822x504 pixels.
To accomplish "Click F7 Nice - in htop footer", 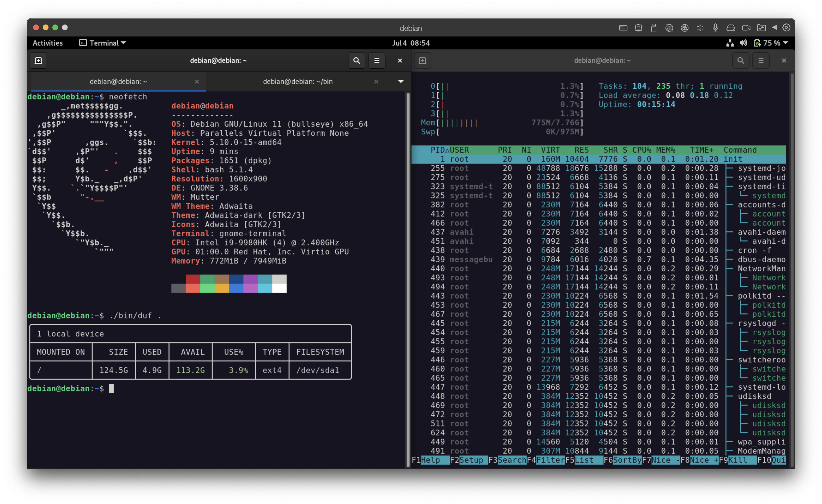I will point(661,460).
